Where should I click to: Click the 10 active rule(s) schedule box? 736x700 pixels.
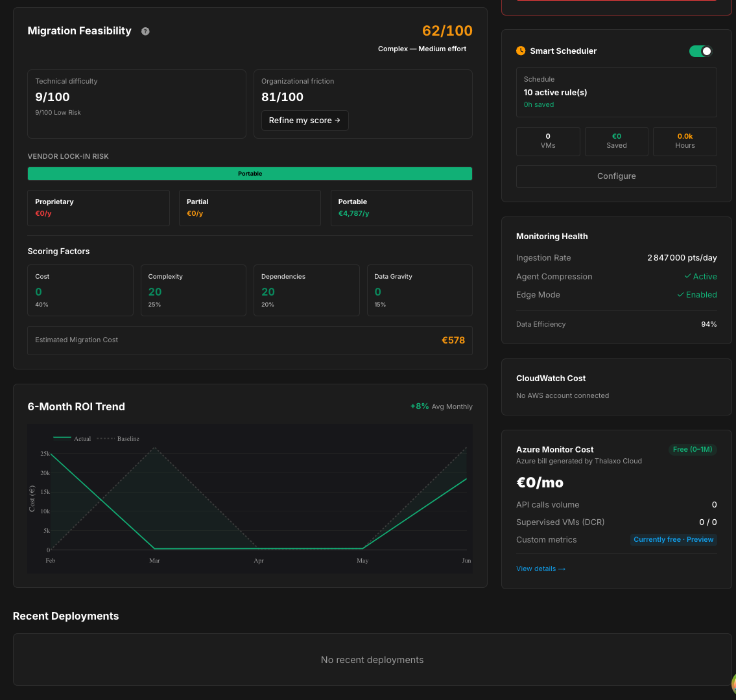(x=616, y=93)
